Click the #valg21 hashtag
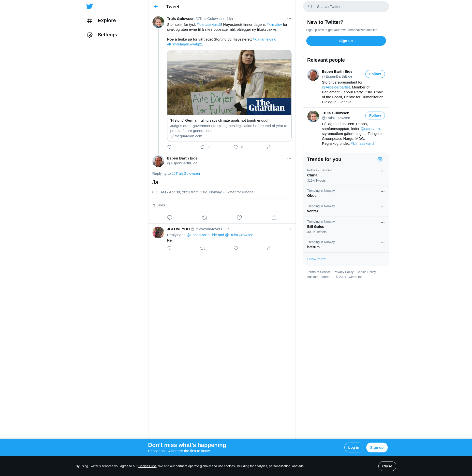 click(x=197, y=44)
